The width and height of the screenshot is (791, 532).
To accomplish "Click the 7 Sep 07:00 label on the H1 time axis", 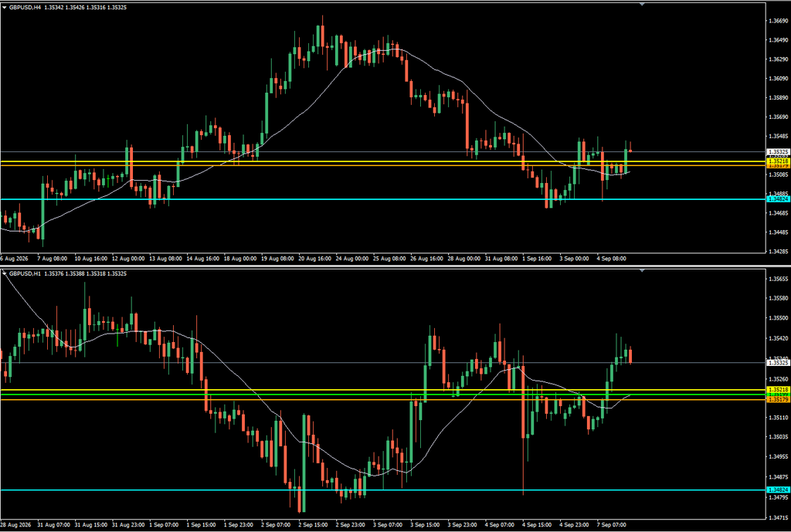I will (x=612, y=525).
